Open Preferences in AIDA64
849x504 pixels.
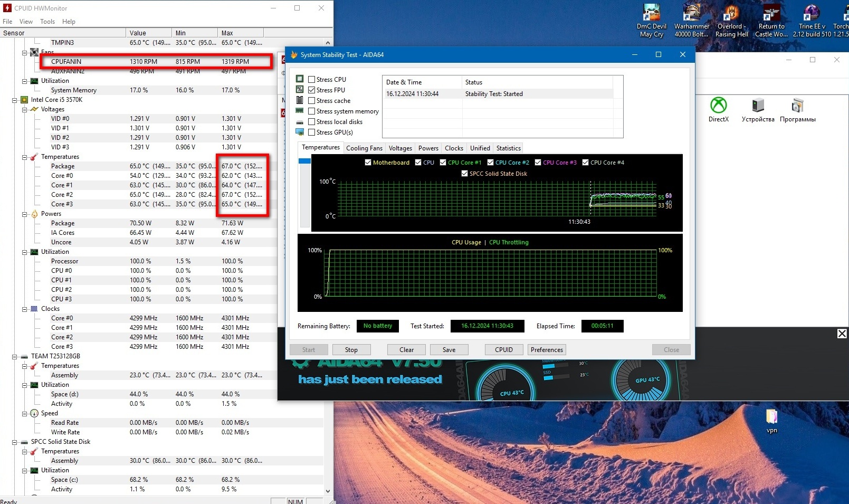coord(547,349)
